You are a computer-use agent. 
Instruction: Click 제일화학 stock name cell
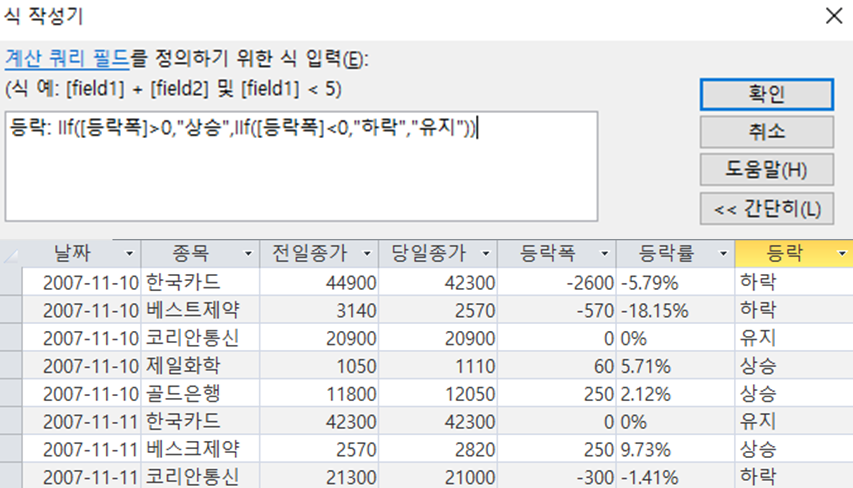pos(200,366)
